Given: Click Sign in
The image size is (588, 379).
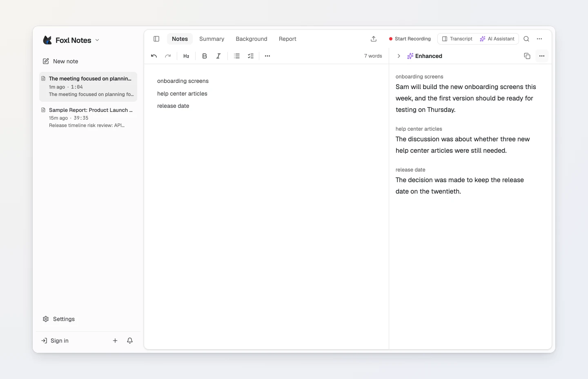Looking at the screenshot, I should pos(55,341).
